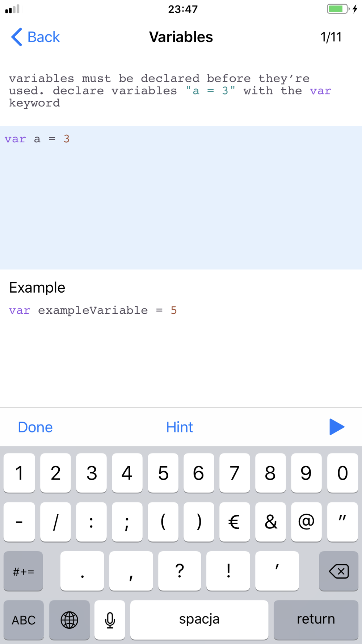
Task: Tap inside the code editor area
Action: click(x=181, y=198)
